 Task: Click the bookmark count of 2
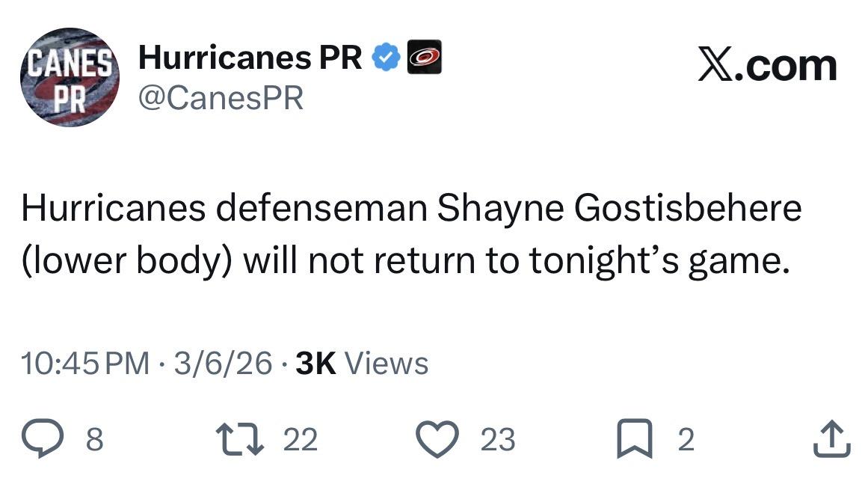pos(686,440)
